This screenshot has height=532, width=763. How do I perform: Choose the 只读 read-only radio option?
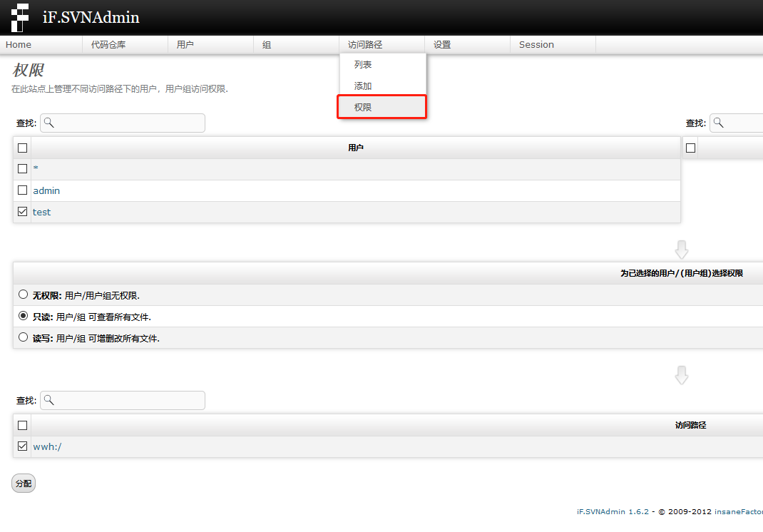click(x=24, y=316)
